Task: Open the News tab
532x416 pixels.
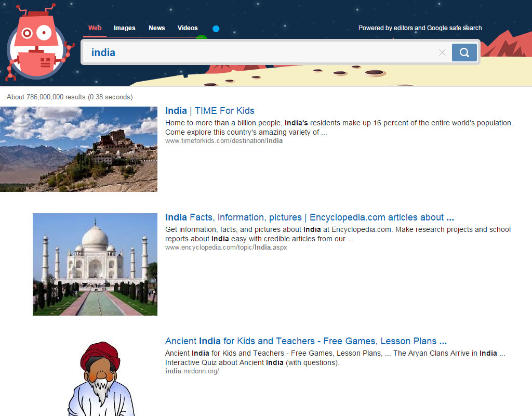Action: tap(156, 28)
